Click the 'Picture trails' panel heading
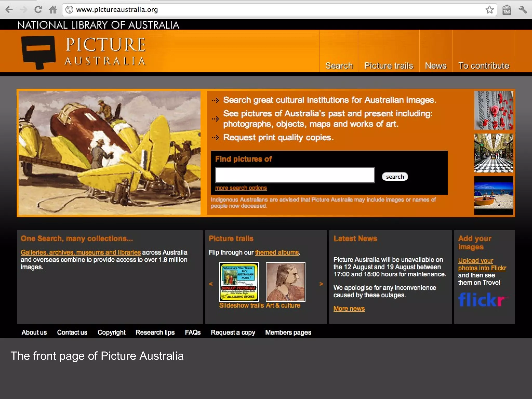The image size is (532, 399). point(231,238)
